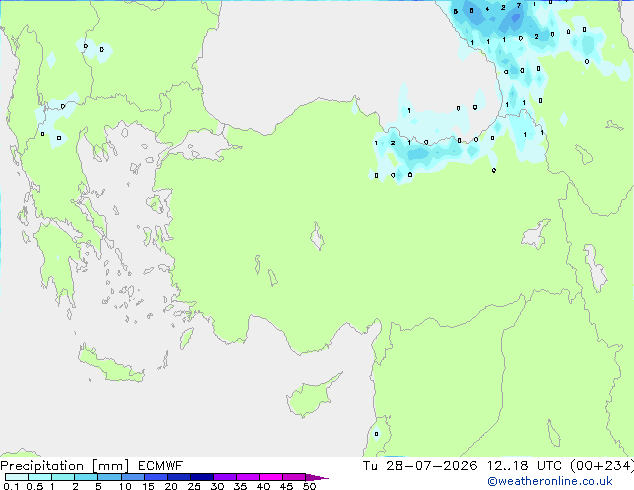Pick the 10–15 mm legend color box
634x490 pixels.
tap(132, 477)
